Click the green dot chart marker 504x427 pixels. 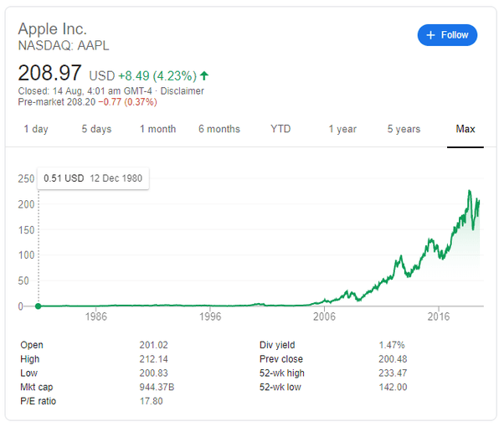(38, 306)
